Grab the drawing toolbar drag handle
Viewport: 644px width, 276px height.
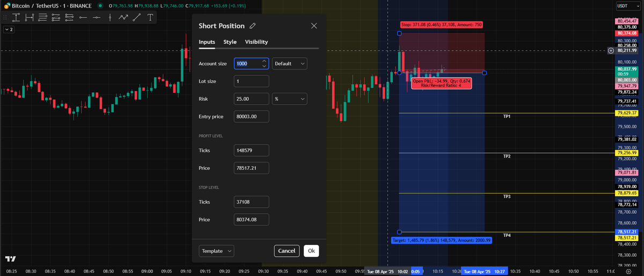tap(5, 17)
